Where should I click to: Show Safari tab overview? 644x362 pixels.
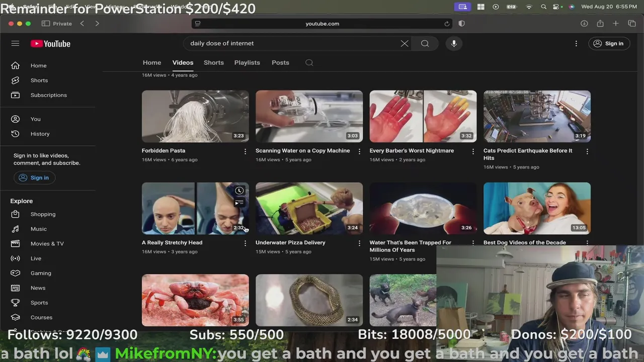(x=632, y=24)
